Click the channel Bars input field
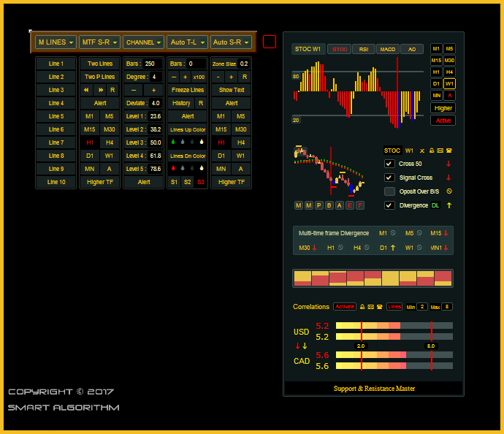This screenshot has height=434, width=504. point(153,64)
